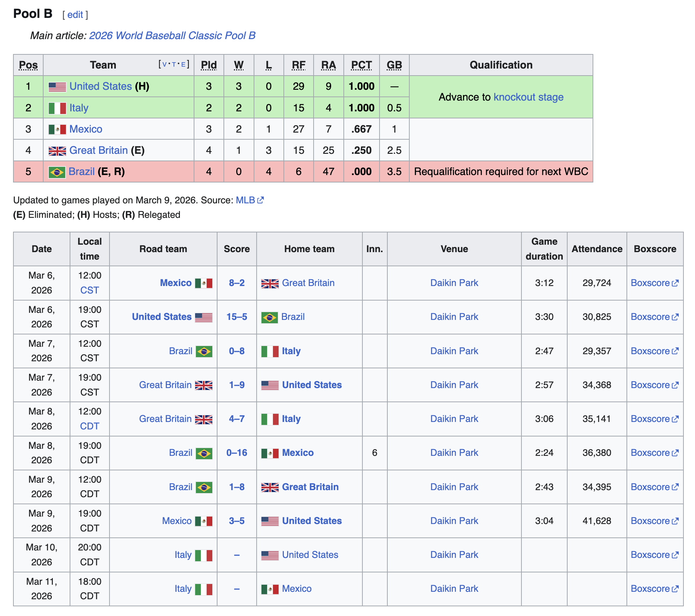This screenshot has height=616, width=695.
Task: Click Great Britain's flag in the 8–2 game row
Action: click(270, 283)
